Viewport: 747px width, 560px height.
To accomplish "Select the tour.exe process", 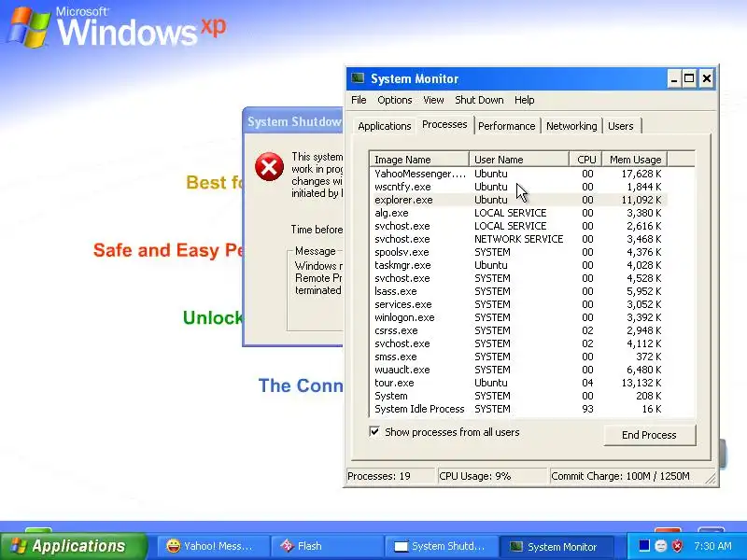I will [518, 383].
